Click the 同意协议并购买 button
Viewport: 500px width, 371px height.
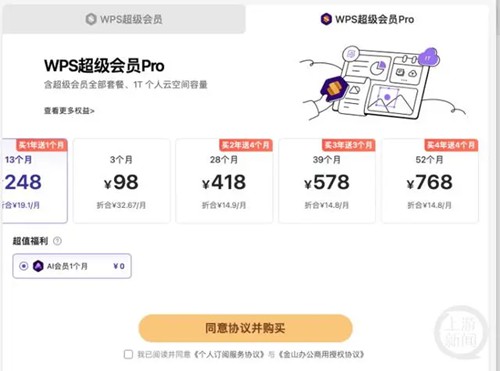(x=245, y=328)
